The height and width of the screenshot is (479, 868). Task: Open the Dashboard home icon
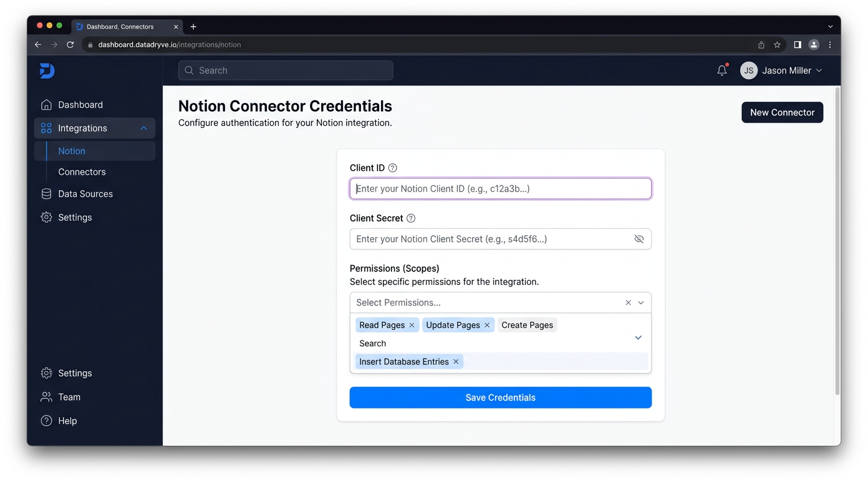point(46,104)
